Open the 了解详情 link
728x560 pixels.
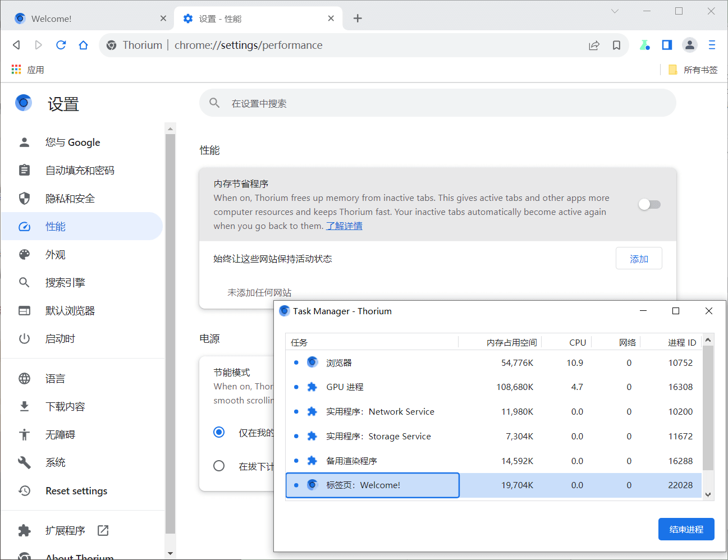pyautogui.click(x=344, y=226)
